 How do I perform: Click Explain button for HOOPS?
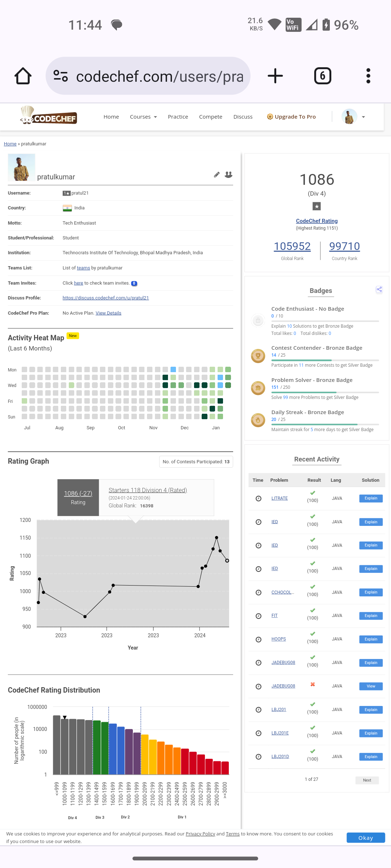click(371, 639)
